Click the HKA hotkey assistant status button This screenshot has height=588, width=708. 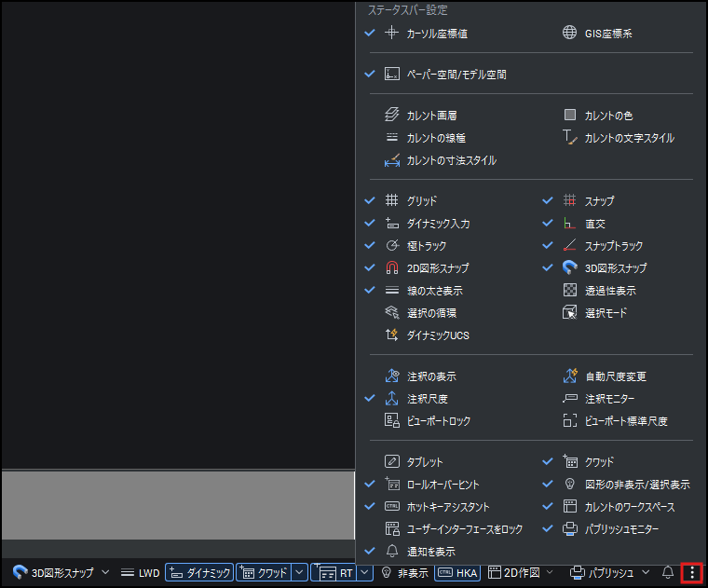pyautogui.click(x=456, y=573)
